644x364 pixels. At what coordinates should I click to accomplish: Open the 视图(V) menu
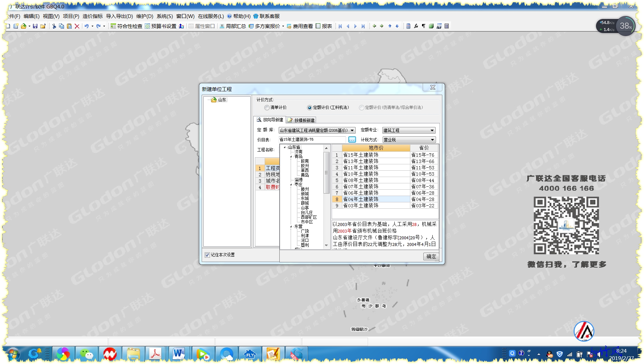51,16
